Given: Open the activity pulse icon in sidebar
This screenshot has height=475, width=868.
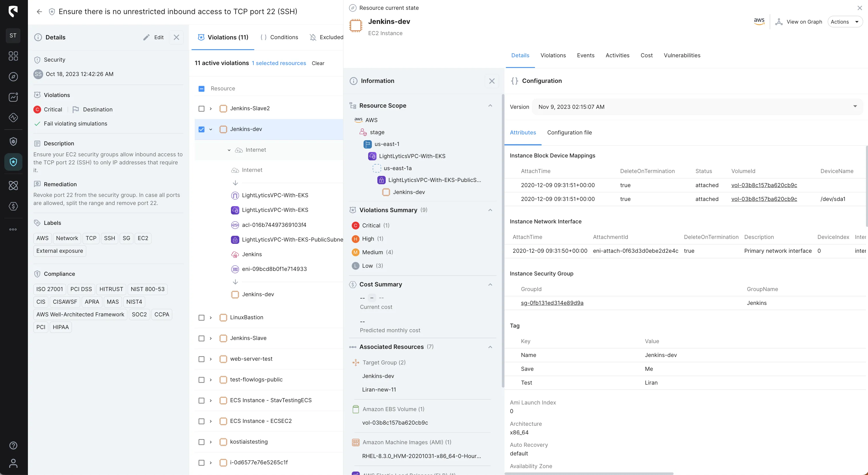Looking at the screenshot, I should (13, 118).
